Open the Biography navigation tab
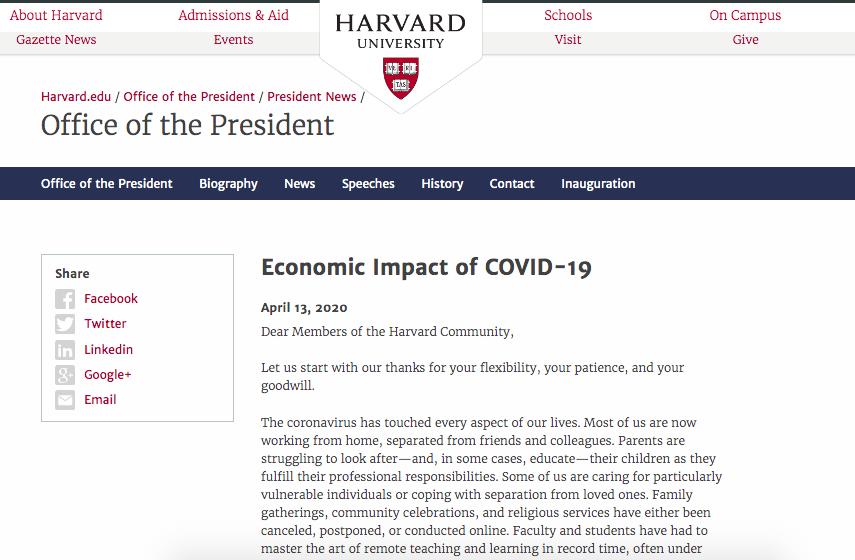855x560 pixels. click(x=228, y=184)
